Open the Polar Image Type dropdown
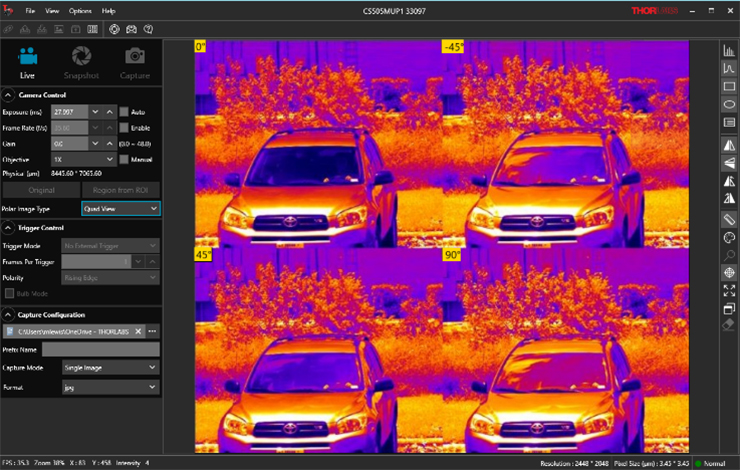 [121, 209]
